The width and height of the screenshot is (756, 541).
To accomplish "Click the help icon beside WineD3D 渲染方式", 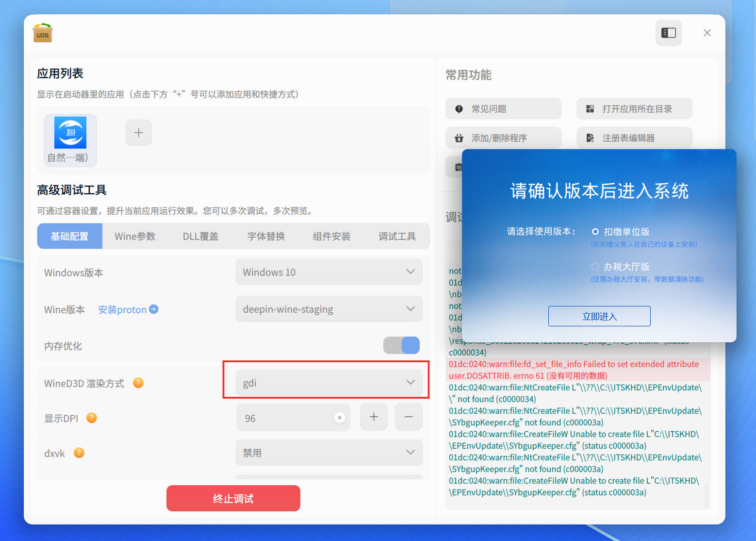I will click(138, 383).
